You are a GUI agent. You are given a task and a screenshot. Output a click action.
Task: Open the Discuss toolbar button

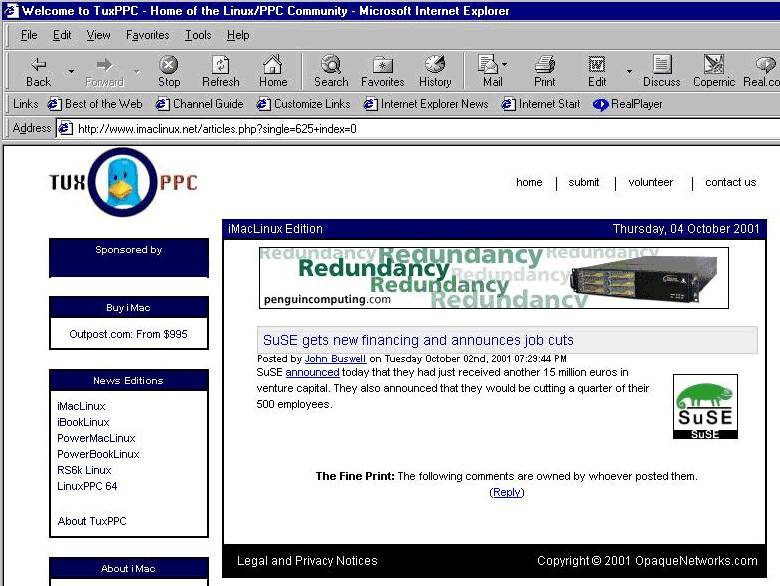tap(662, 72)
